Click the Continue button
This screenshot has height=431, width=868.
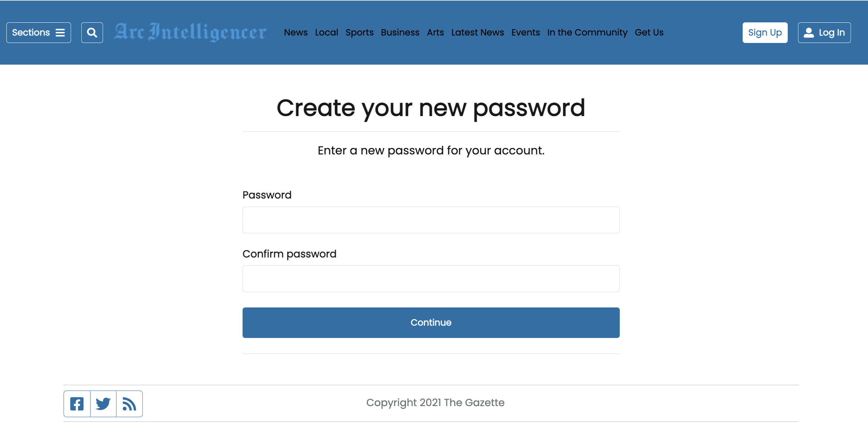[431, 323]
